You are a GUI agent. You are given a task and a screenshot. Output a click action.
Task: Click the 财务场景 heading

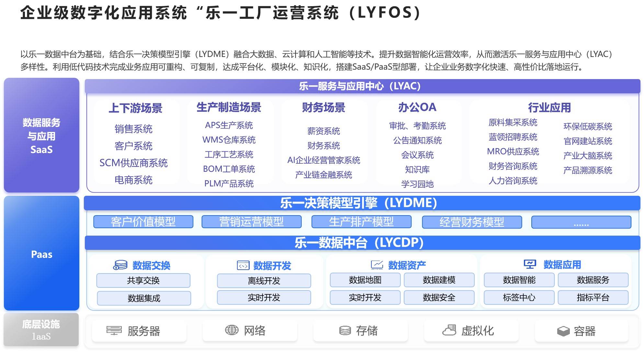pos(323,107)
